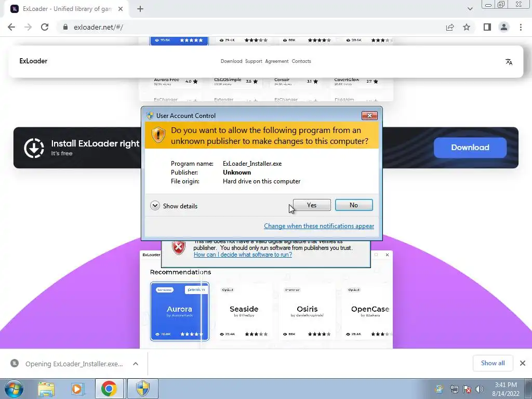Click the blue Download button on banner
Image resolution: width=532 pixels, height=399 pixels.
[470, 148]
